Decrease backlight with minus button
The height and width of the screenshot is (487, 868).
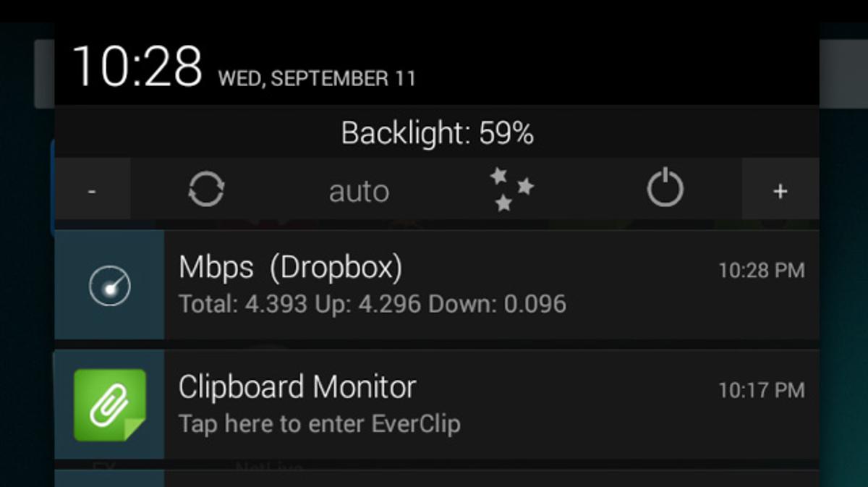(92, 191)
